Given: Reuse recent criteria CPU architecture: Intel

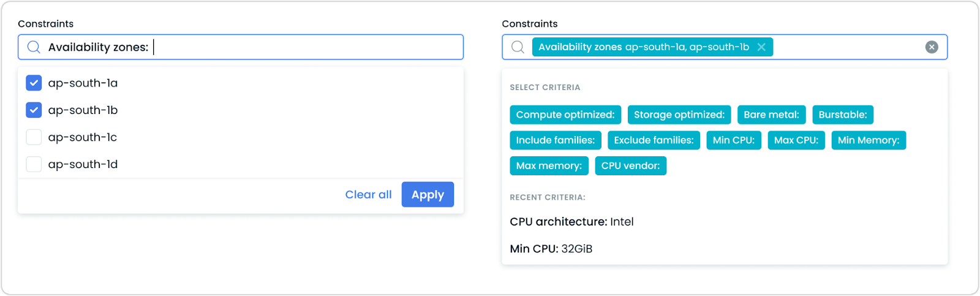Looking at the screenshot, I should pyautogui.click(x=571, y=222).
